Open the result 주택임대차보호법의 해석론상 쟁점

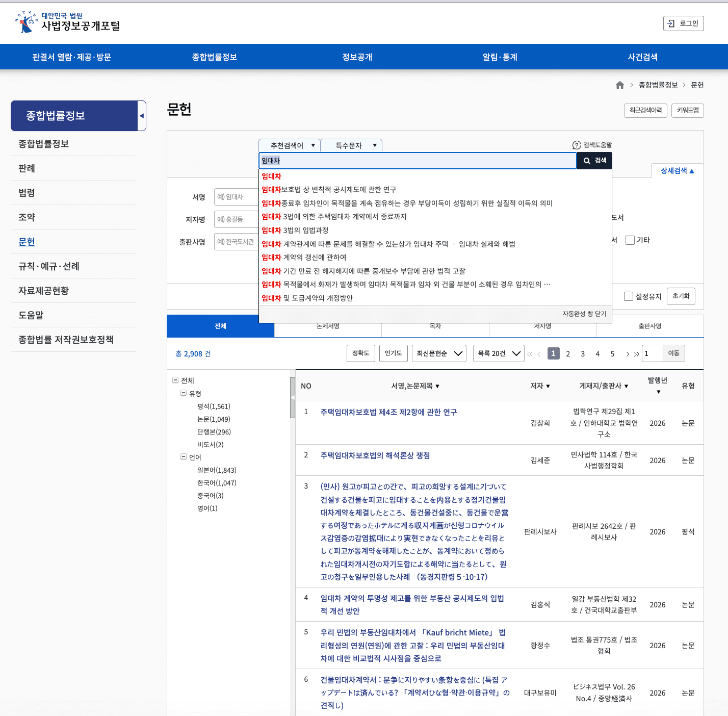375,455
